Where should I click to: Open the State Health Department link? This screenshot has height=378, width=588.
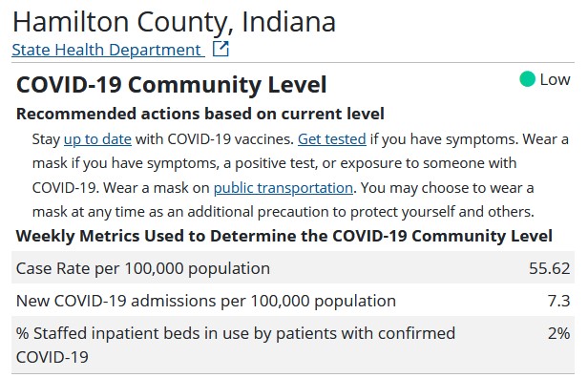click(x=108, y=50)
